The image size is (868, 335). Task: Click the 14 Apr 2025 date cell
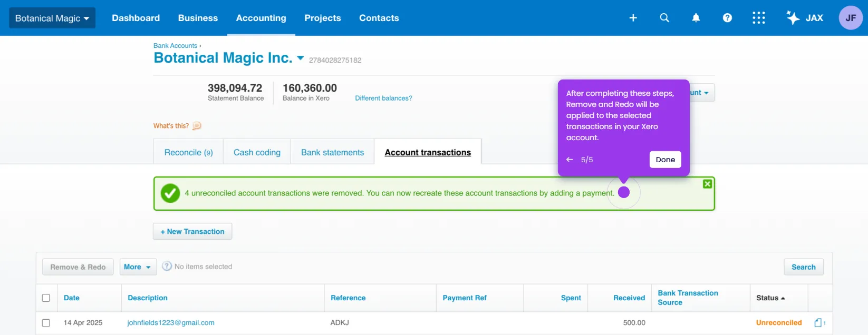(83, 323)
